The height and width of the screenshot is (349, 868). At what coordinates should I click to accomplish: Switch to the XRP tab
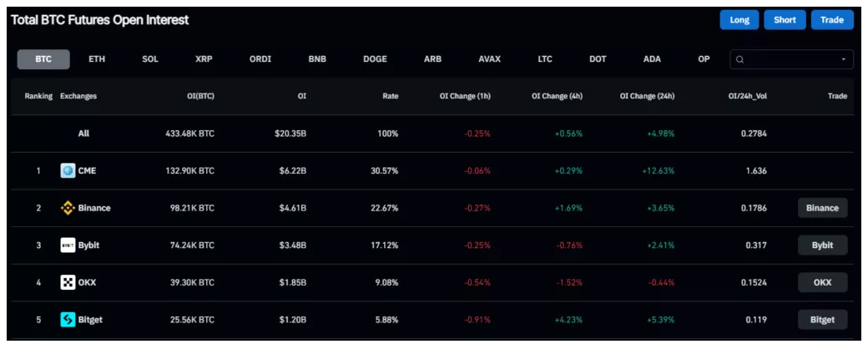pyautogui.click(x=204, y=59)
